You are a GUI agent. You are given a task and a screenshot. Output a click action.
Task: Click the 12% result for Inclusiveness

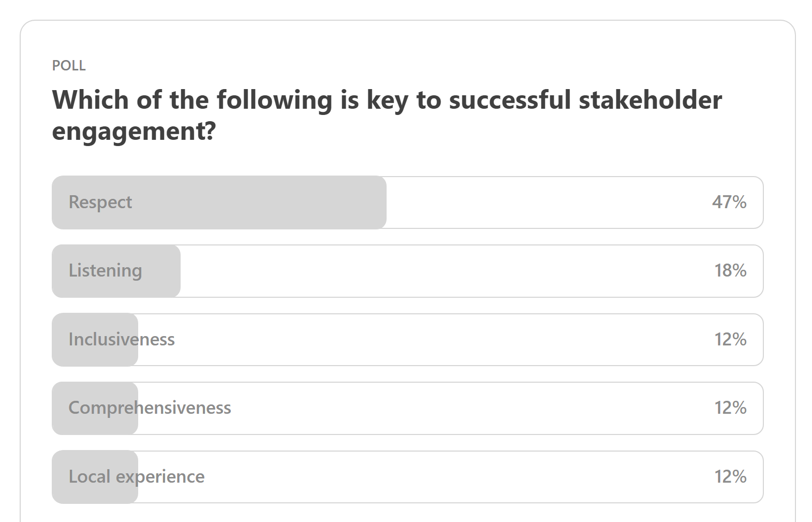[x=730, y=339]
